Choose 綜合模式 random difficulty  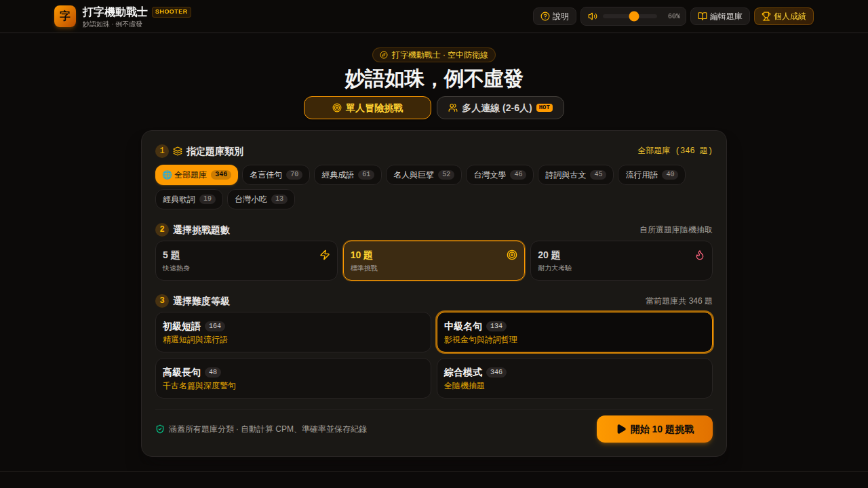(574, 378)
